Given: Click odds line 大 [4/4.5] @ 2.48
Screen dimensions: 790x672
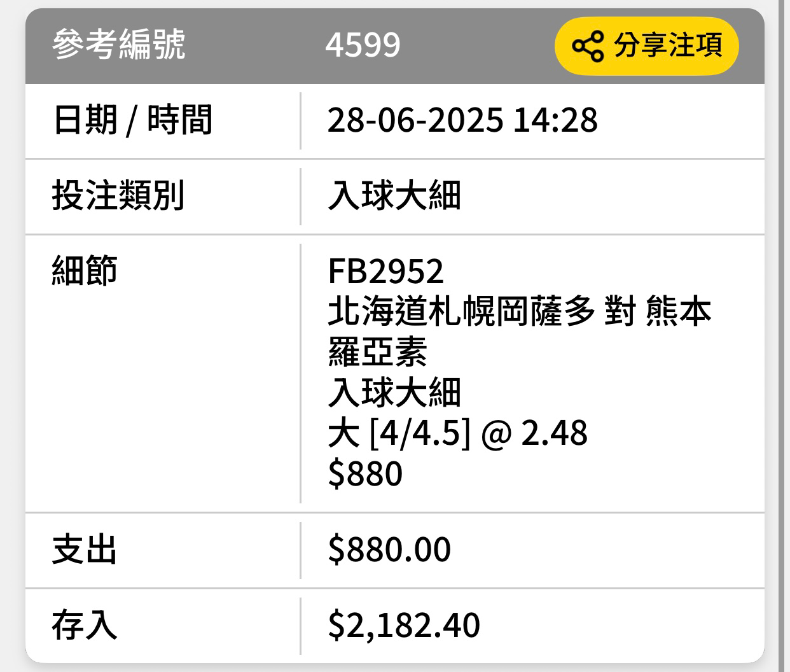Looking at the screenshot, I should (457, 433).
